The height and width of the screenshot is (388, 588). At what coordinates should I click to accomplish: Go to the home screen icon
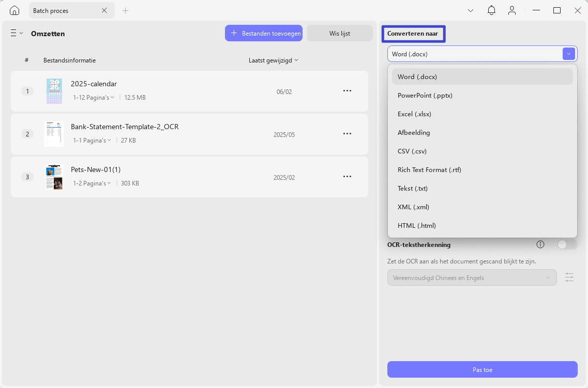point(14,10)
